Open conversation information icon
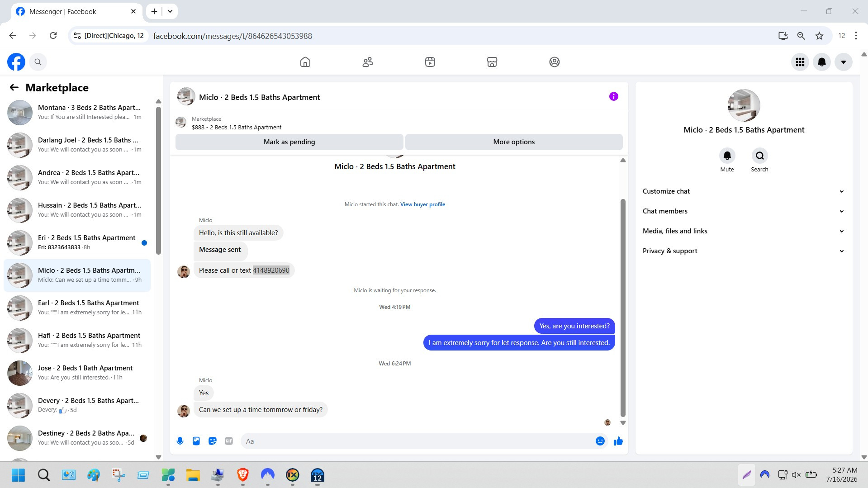 613,96
